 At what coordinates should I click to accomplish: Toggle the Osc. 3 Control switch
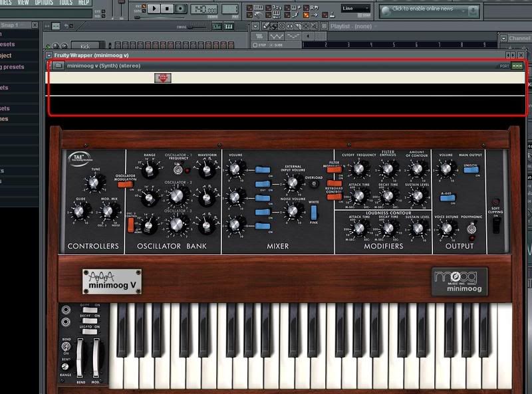[x=130, y=225]
